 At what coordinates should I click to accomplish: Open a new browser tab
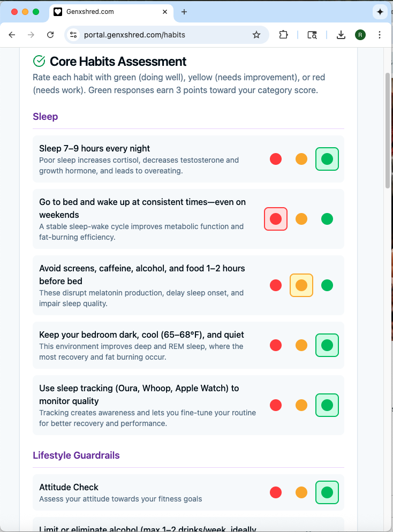(184, 12)
